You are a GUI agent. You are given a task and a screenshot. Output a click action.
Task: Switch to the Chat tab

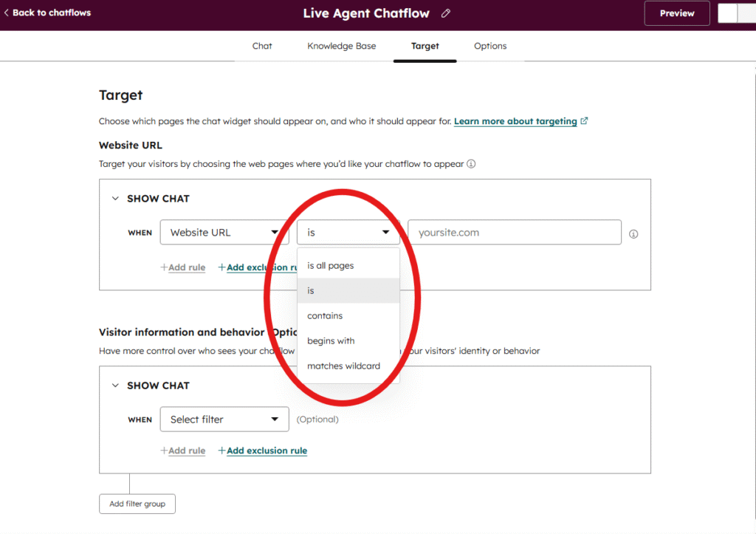(x=262, y=46)
